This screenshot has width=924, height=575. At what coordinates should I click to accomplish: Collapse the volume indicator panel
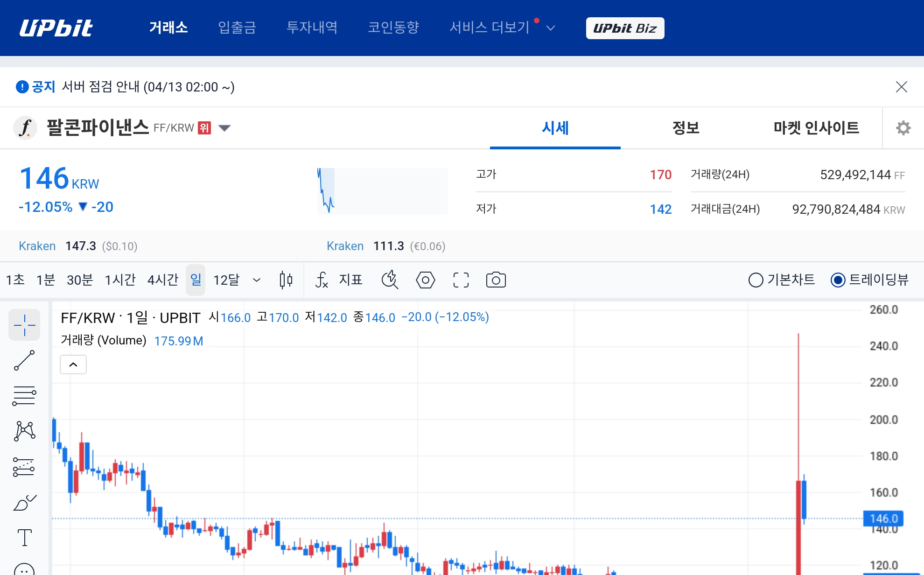(x=73, y=365)
